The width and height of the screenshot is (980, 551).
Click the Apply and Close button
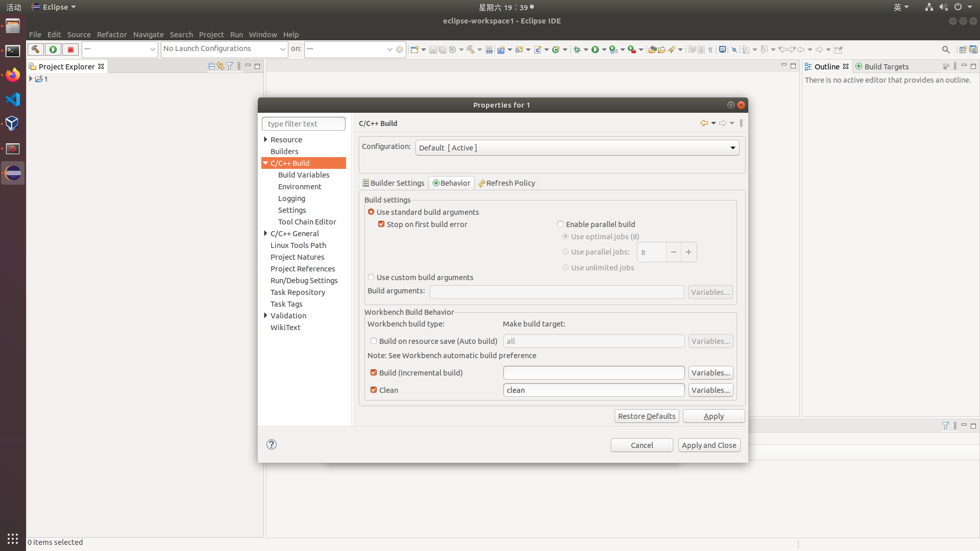[x=709, y=445]
